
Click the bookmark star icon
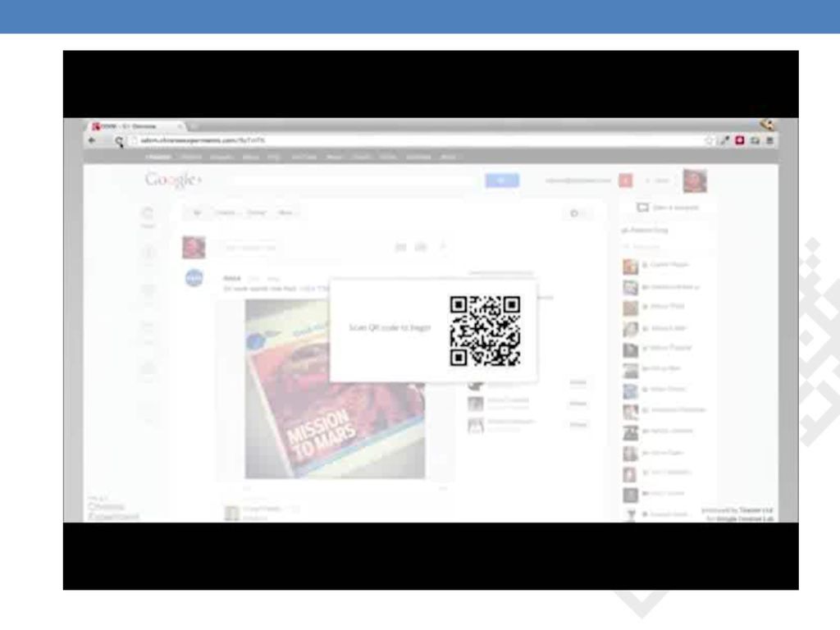click(x=710, y=140)
